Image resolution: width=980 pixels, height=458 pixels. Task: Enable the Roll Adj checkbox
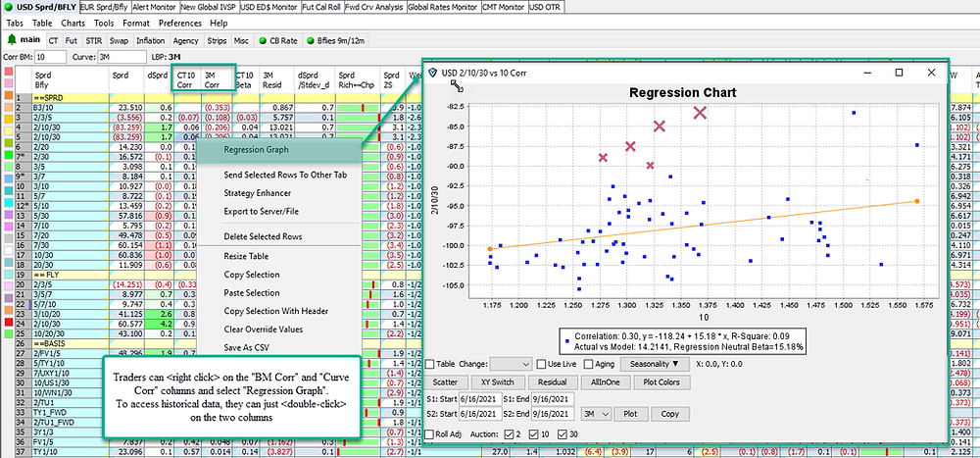(x=429, y=434)
